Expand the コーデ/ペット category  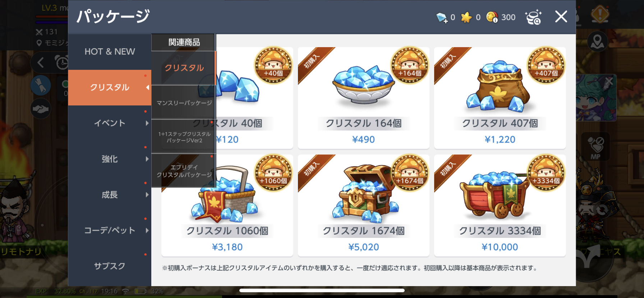pyautogui.click(x=110, y=230)
